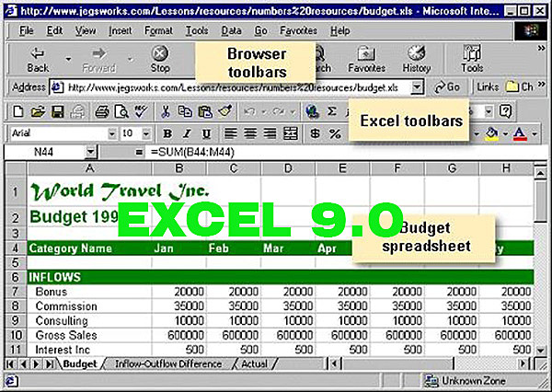Image resolution: width=552 pixels, height=392 pixels.
Task: Select row 7 header
Action: (x=15, y=292)
